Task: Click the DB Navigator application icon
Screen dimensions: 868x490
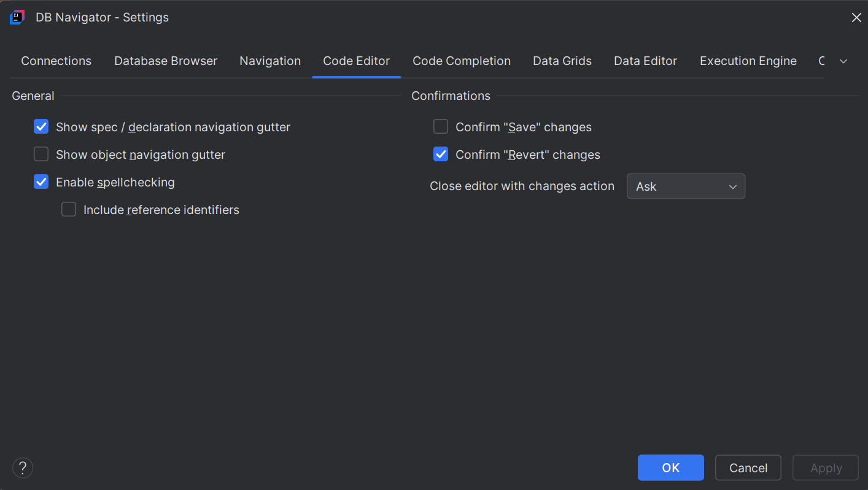Action: pos(17,17)
